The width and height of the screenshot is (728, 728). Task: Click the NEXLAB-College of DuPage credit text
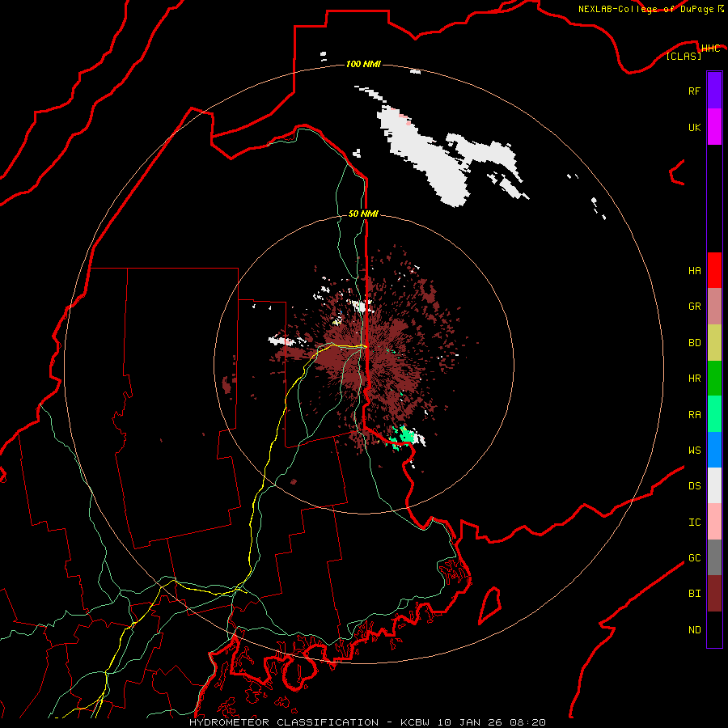[645, 9]
